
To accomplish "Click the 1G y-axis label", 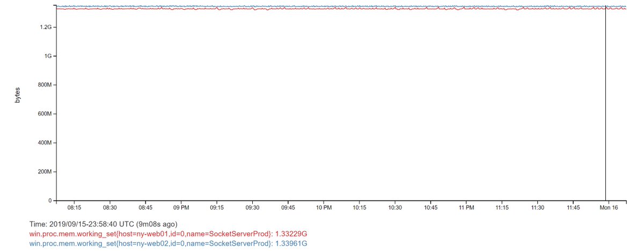I will pos(47,56).
